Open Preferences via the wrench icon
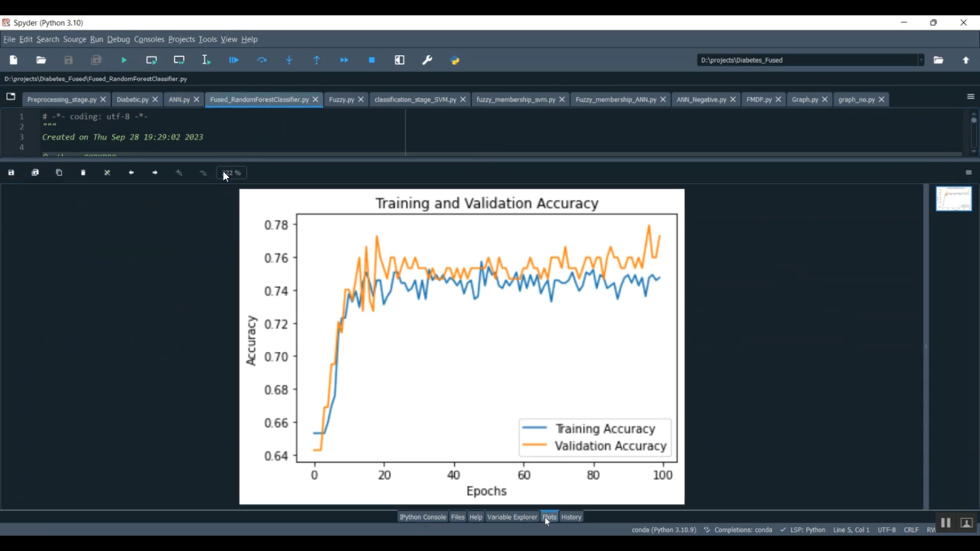Image resolution: width=980 pixels, height=551 pixels. (x=427, y=60)
